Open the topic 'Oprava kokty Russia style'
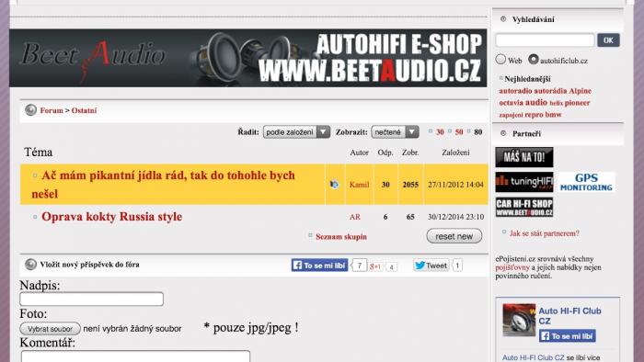644x362 pixels. coord(111,217)
